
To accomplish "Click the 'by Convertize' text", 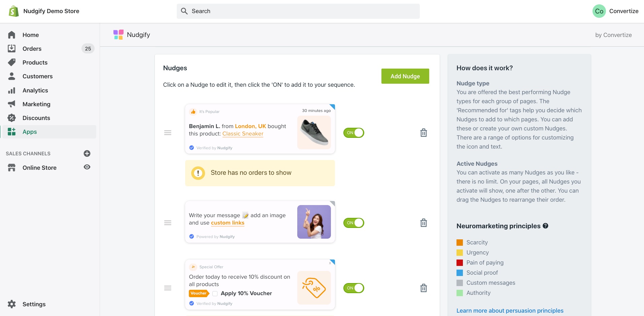I will [613, 35].
